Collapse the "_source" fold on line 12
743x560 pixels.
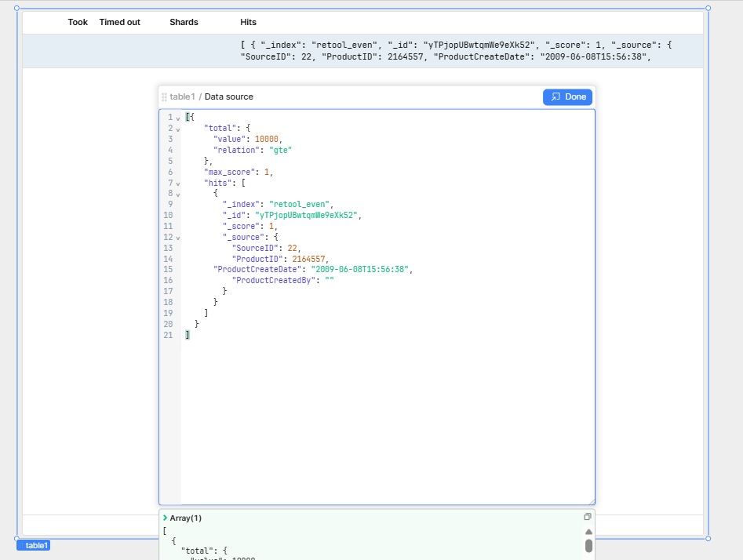(178, 237)
